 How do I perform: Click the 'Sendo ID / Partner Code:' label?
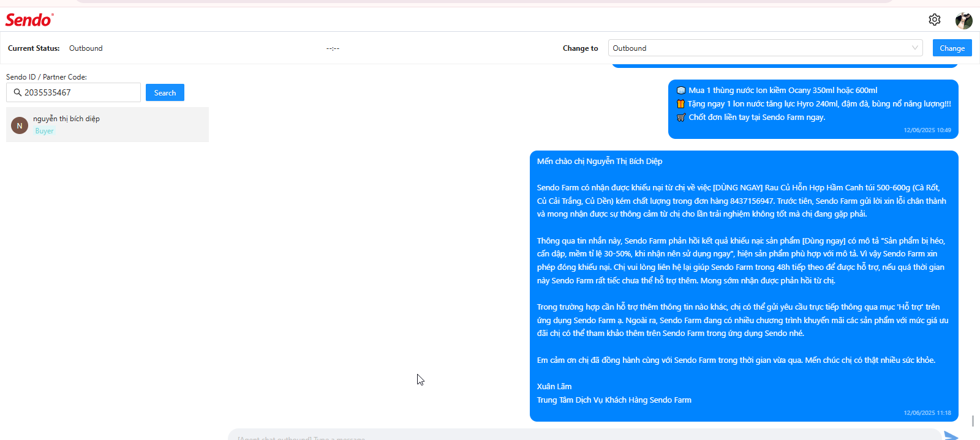[47, 77]
